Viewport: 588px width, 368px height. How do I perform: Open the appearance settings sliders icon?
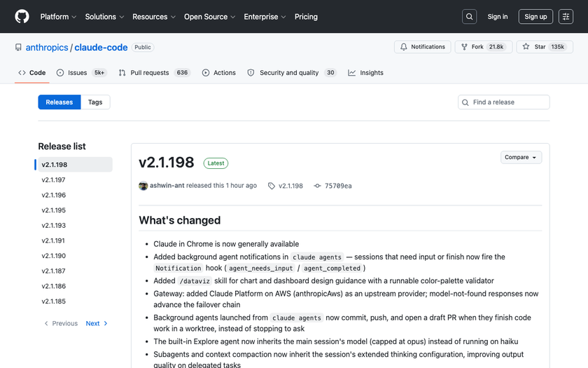pyautogui.click(x=566, y=17)
